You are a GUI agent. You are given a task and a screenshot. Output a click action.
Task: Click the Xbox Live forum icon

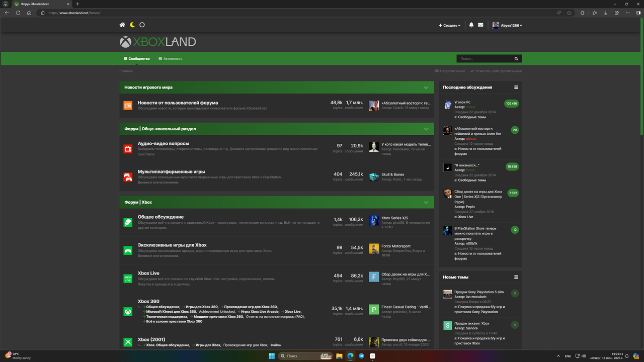pyautogui.click(x=128, y=279)
